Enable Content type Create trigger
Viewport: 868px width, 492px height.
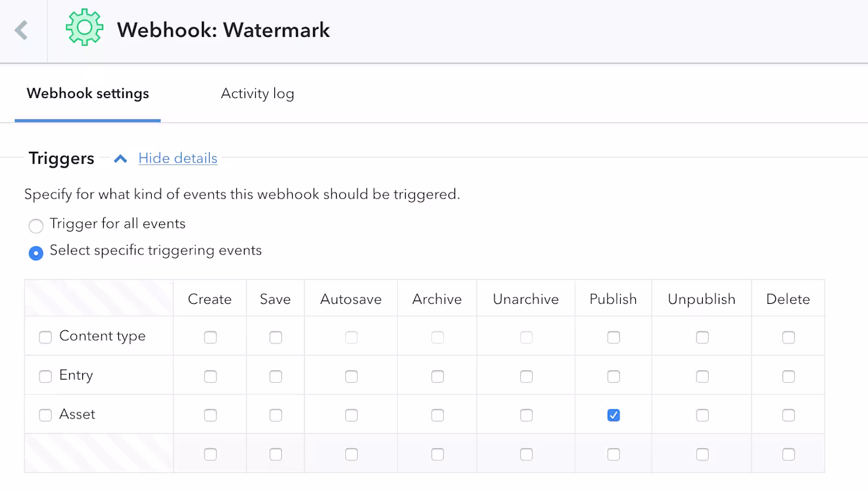210,337
